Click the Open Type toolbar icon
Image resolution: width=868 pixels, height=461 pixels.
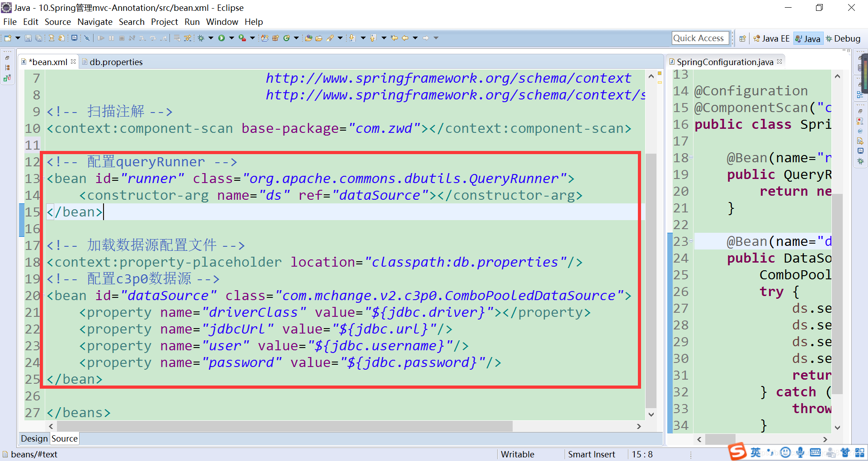pos(309,38)
